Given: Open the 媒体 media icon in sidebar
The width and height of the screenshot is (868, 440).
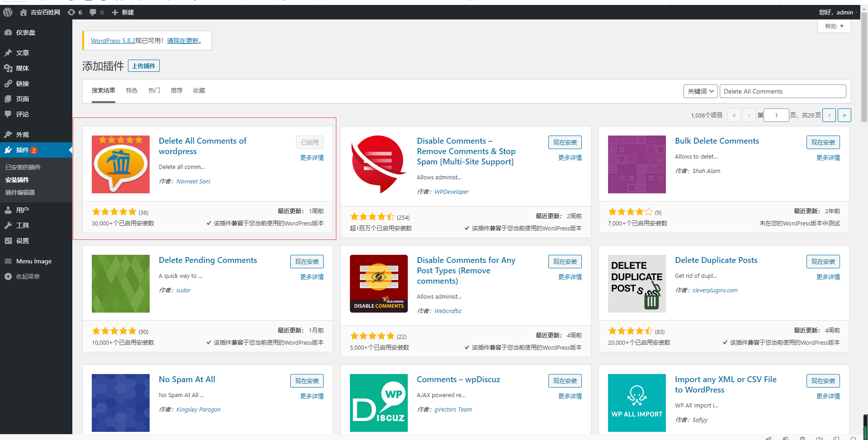Looking at the screenshot, I should [x=8, y=68].
